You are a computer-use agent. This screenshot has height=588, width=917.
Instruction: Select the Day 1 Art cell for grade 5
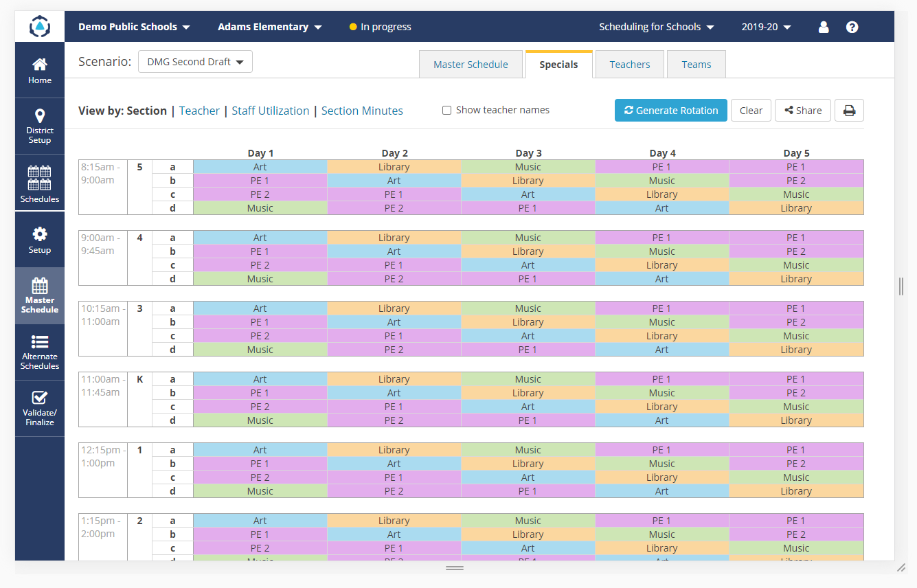click(260, 166)
